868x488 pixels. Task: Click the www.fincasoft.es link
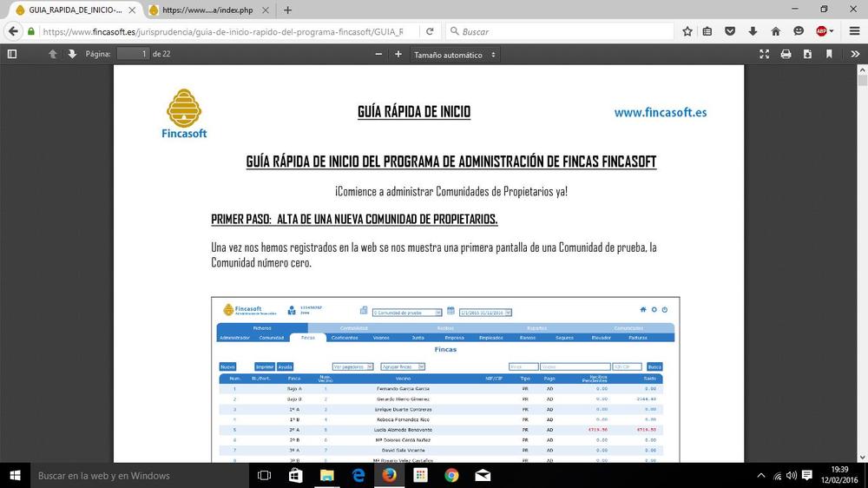[x=661, y=112]
